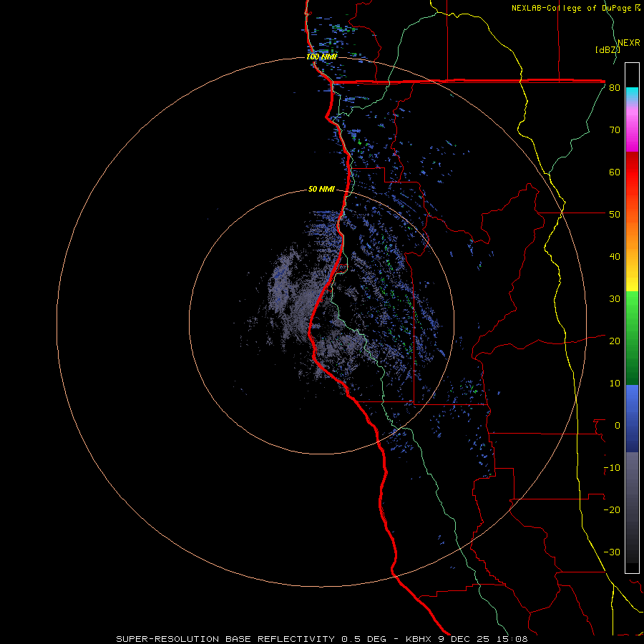Click the 70 value on the dBZ scale
The image size is (644, 644).
point(615,130)
